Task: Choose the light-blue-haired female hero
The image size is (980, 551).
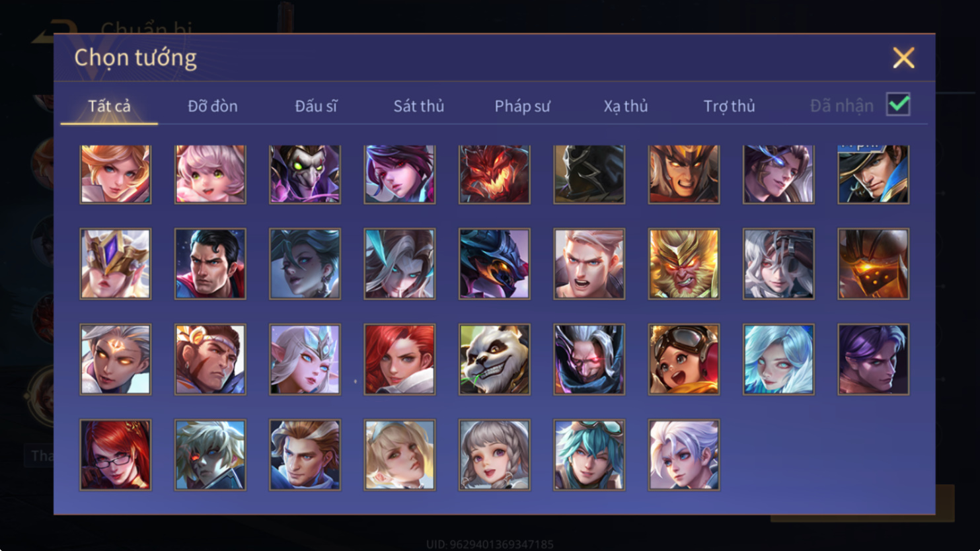Action: tap(778, 359)
